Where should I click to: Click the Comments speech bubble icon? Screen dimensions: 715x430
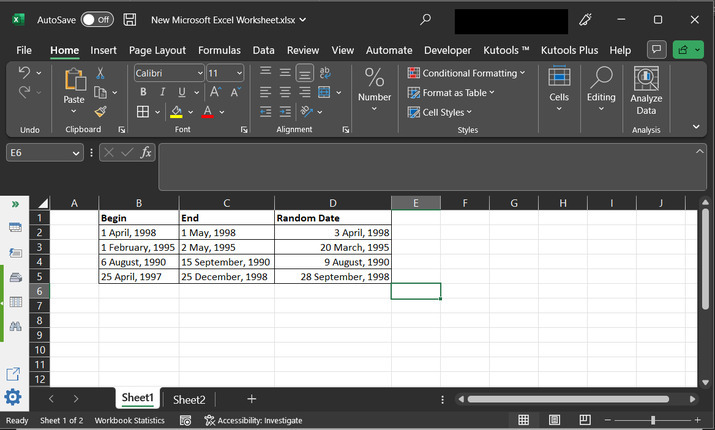pyautogui.click(x=656, y=49)
